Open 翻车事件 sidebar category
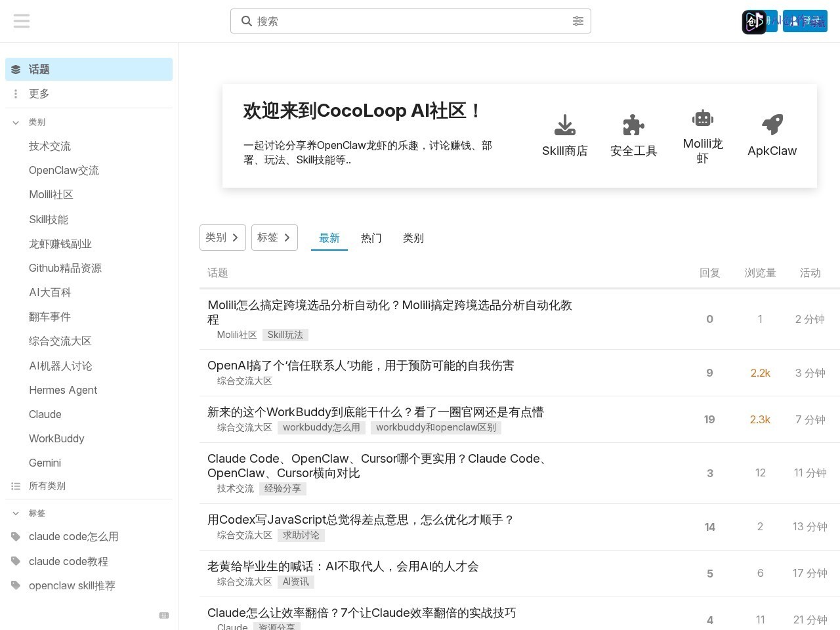The width and height of the screenshot is (840, 630). 50,317
